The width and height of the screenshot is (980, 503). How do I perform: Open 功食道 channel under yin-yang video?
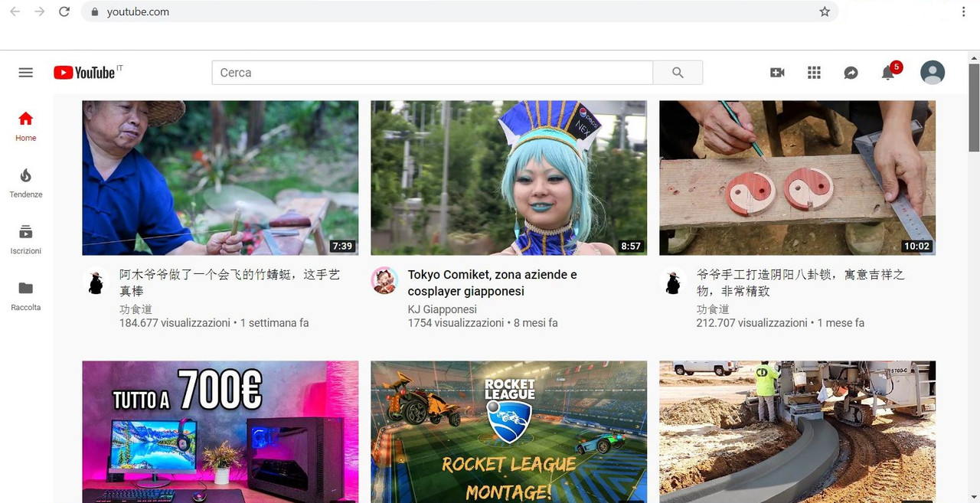(713, 309)
